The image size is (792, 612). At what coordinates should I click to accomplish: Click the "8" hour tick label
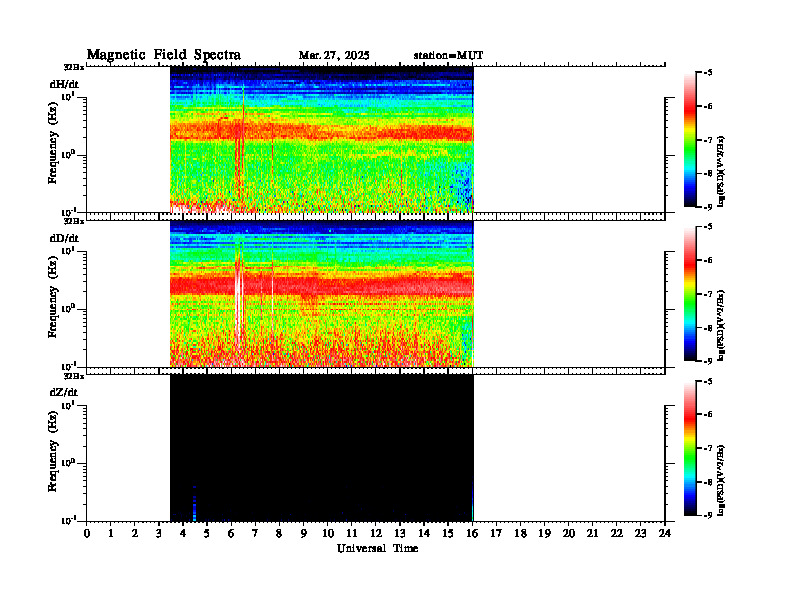click(279, 534)
